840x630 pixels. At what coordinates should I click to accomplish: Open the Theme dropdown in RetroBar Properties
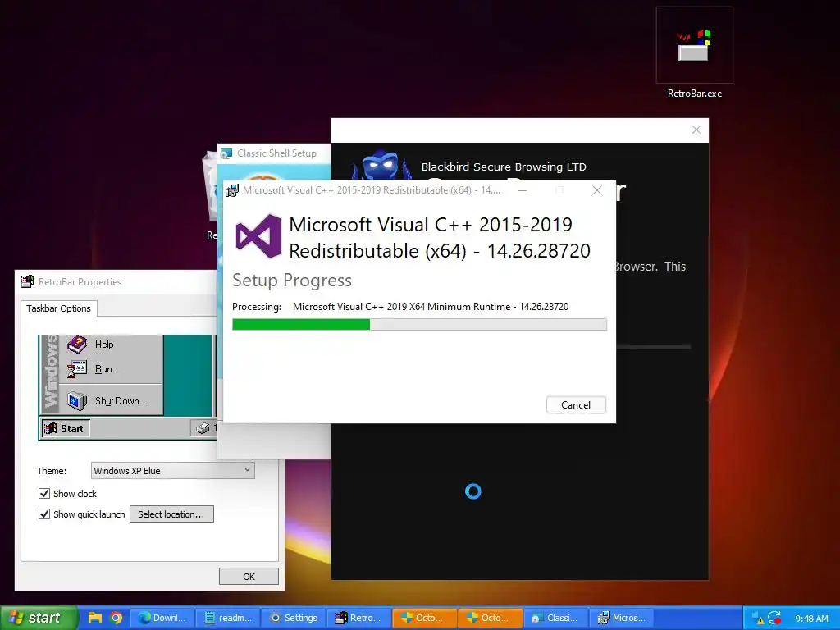pyautogui.click(x=172, y=470)
